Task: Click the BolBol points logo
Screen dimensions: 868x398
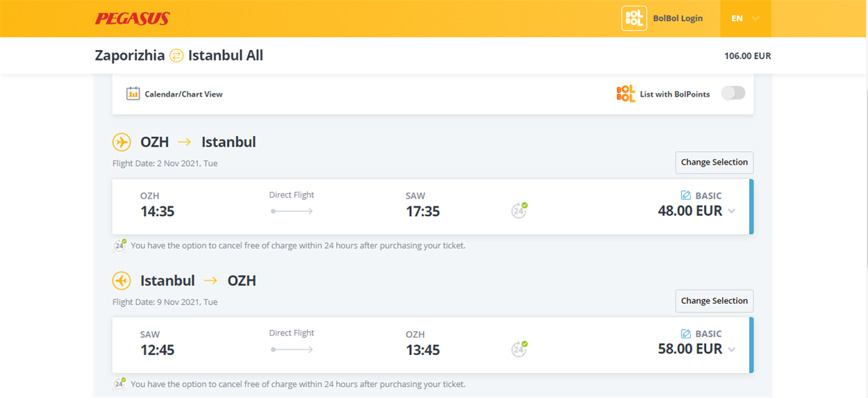Action: point(626,94)
